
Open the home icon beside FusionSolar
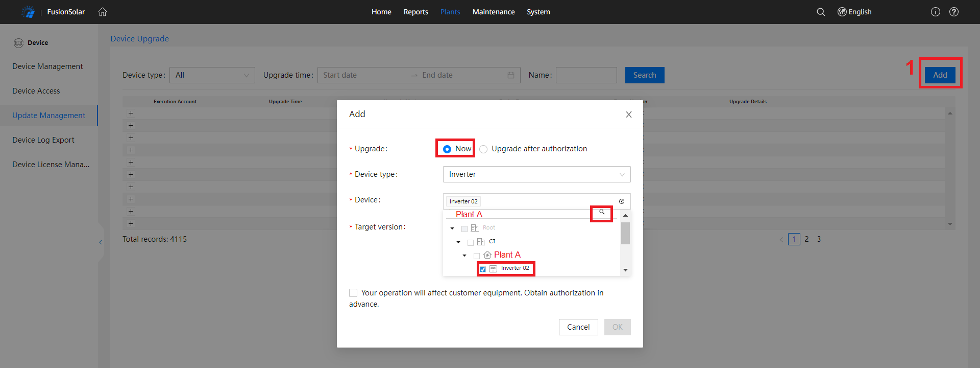pyautogui.click(x=103, y=12)
